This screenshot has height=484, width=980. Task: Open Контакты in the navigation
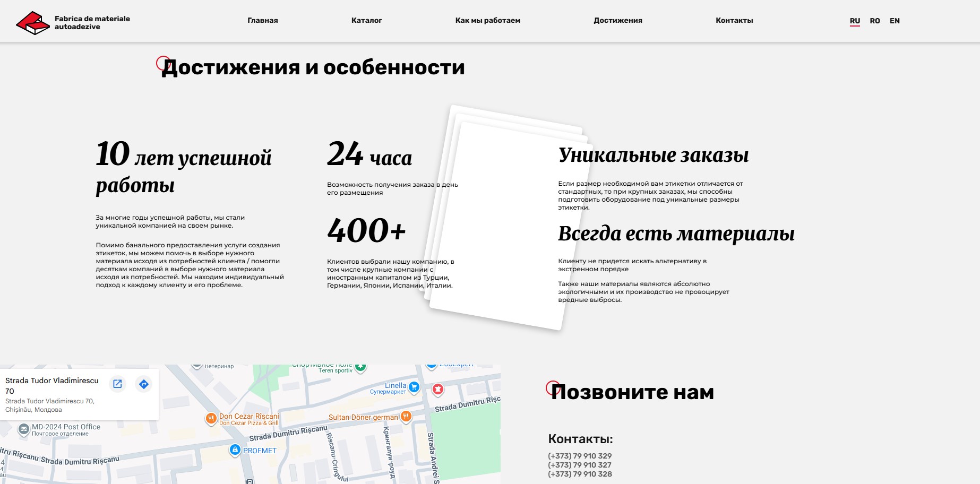click(x=734, y=21)
